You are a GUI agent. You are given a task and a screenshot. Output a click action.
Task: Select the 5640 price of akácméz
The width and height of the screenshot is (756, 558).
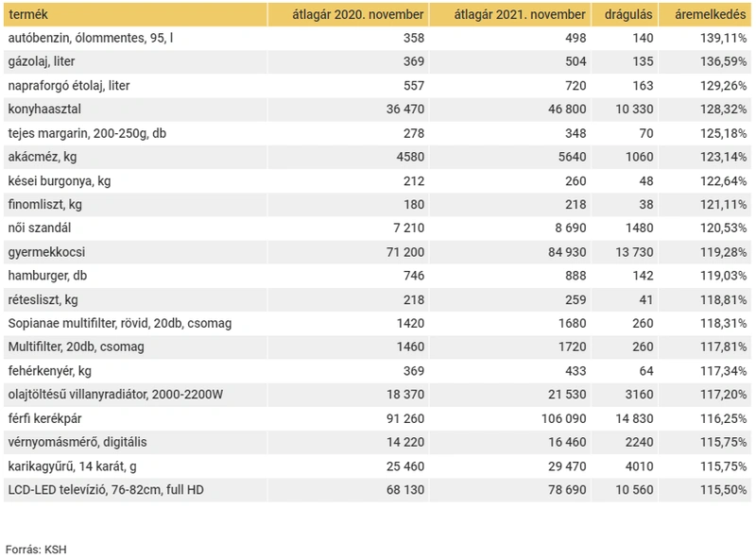click(573, 157)
